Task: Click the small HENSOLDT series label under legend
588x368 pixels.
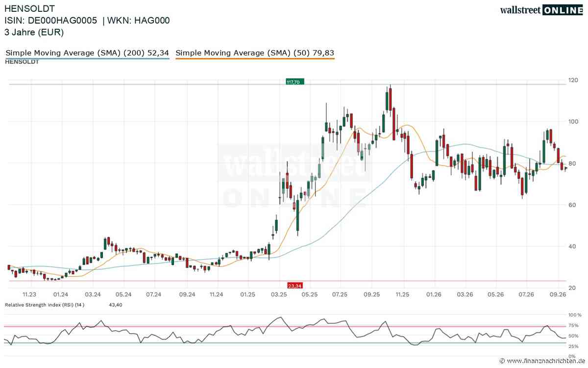Action: (22, 62)
